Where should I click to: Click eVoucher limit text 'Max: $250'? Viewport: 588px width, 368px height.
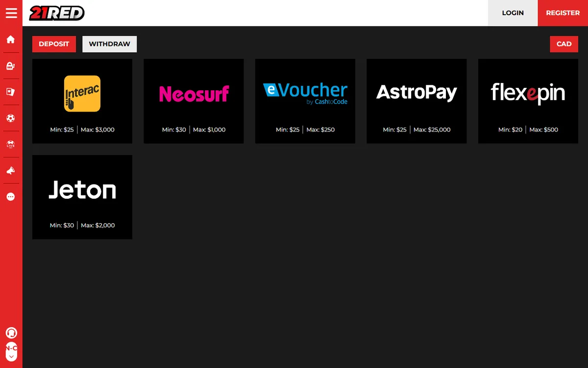[x=321, y=130]
